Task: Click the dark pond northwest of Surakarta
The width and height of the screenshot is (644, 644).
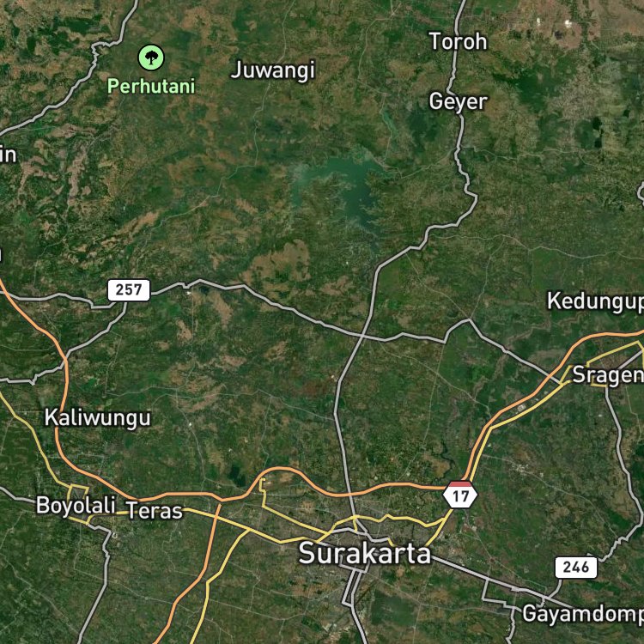Action: (236, 475)
